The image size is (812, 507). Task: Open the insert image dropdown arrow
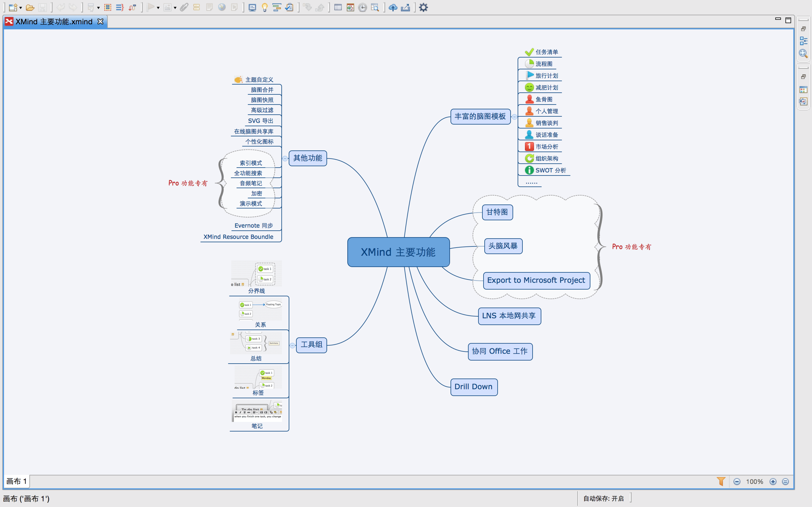(x=175, y=8)
